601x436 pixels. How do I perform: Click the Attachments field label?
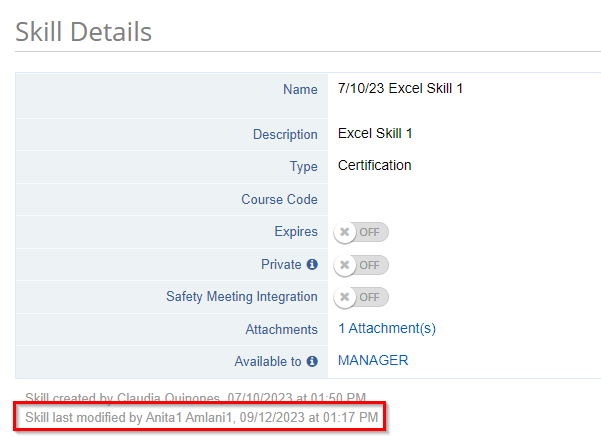click(281, 329)
